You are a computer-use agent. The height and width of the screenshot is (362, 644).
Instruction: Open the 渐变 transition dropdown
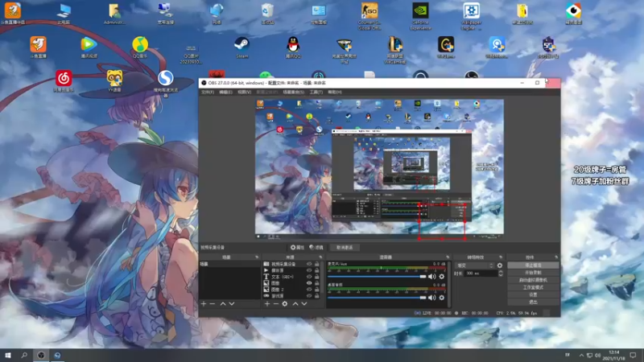tap(475, 265)
